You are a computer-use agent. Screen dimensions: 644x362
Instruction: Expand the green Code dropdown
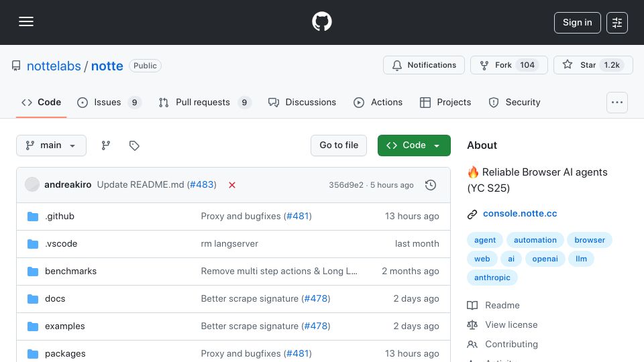pos(414,145)
